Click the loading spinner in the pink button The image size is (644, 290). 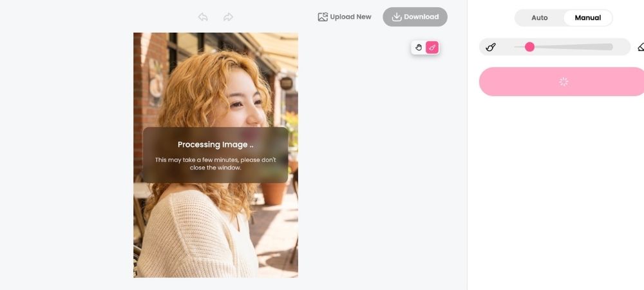point(564,82)
